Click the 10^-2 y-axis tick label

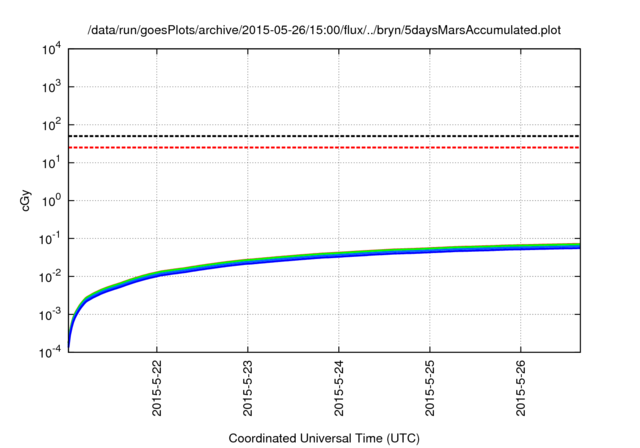click(x=50, y=277)
